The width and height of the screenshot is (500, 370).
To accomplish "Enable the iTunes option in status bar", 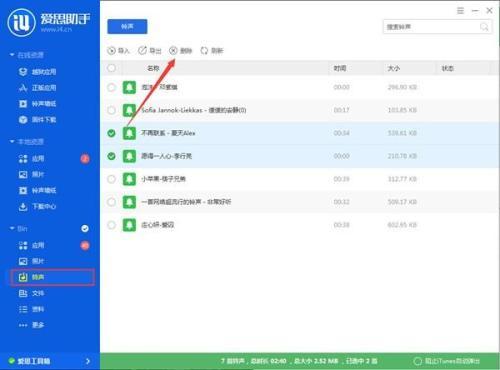I will [x=417, y=361].
